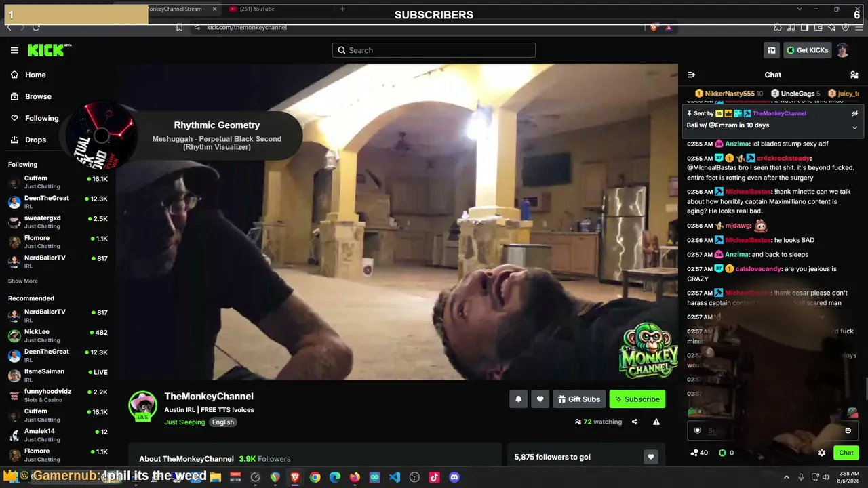Launch Visual Studio Code from taskbar
The width and height of the screenshot is (868, 488).
coord(395,477)
